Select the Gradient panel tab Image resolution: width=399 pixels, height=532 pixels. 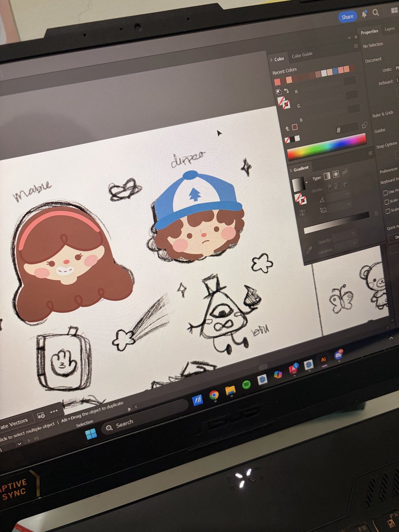(x=300, y=168)
